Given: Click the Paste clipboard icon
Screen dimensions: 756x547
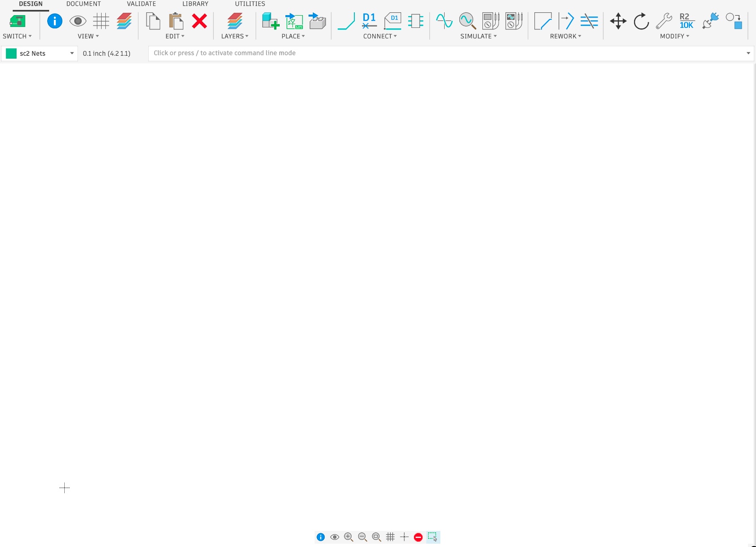Looking at the screenshot, I should [176, 21].
